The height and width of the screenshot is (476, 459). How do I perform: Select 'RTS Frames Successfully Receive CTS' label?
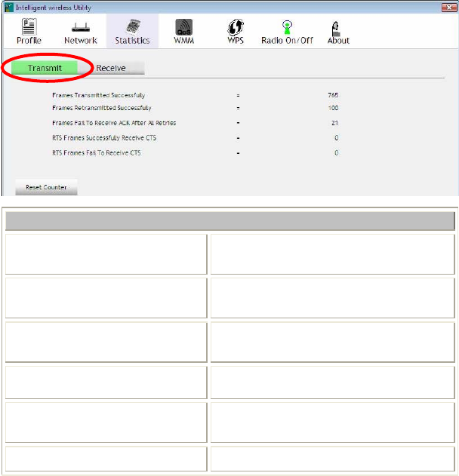pos(104,138)
